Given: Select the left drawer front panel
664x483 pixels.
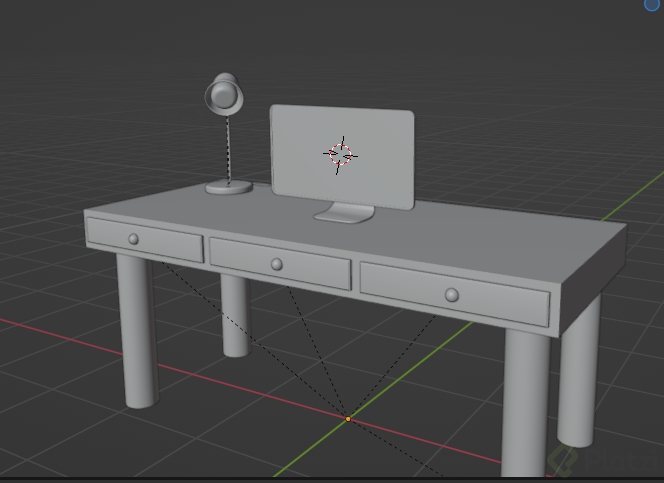Looking at the screenshot, I should coord(145,240).
